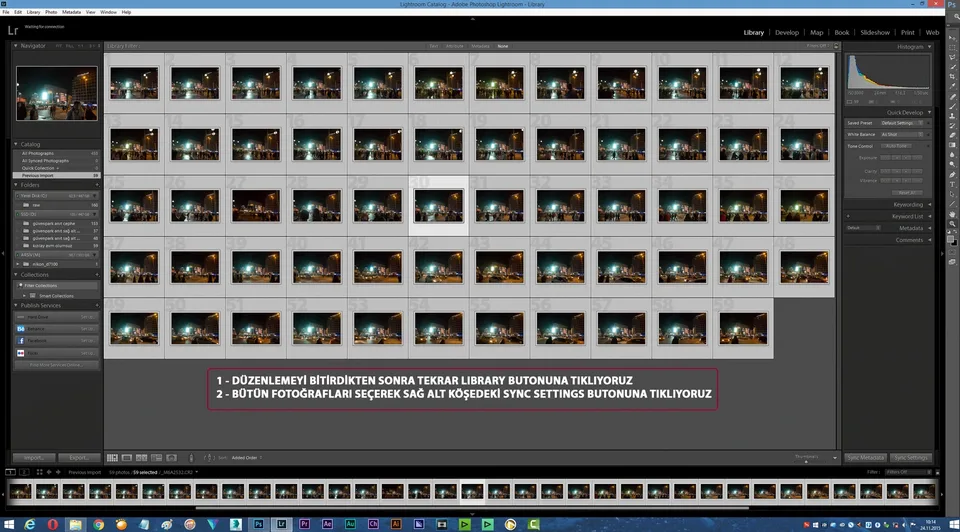Expand the Keywording panel
The image size is (960, 532).
[929, 204]
